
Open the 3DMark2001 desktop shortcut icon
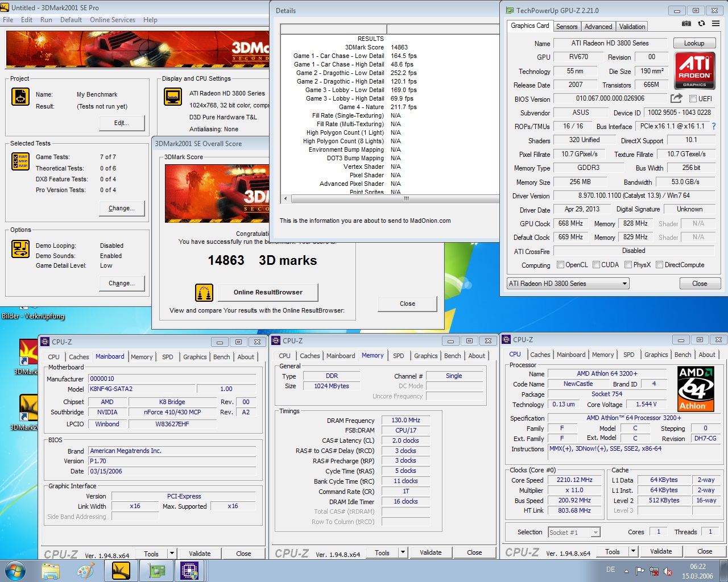(28, 408)
